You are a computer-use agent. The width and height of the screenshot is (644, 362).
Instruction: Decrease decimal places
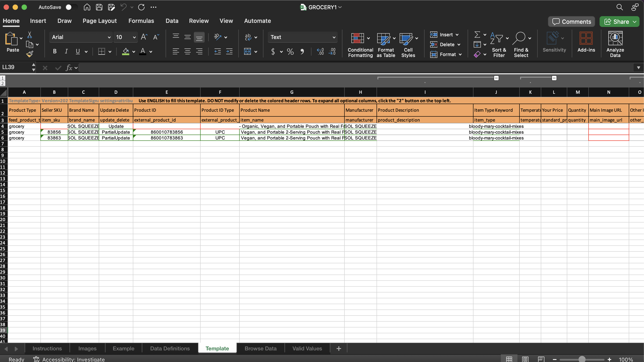tap(332, 52)
